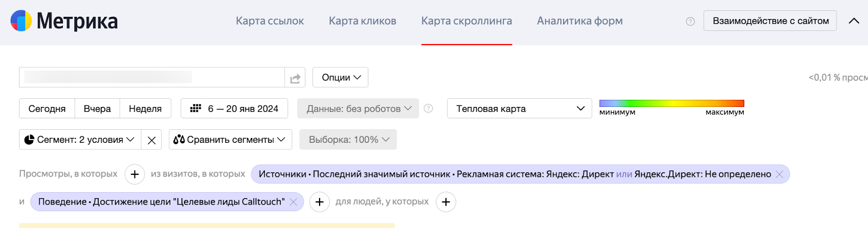The height and width of the screenshot is (228, 868).
Task: Collapse the top panel with the chevron up
Action: point(853,21)
